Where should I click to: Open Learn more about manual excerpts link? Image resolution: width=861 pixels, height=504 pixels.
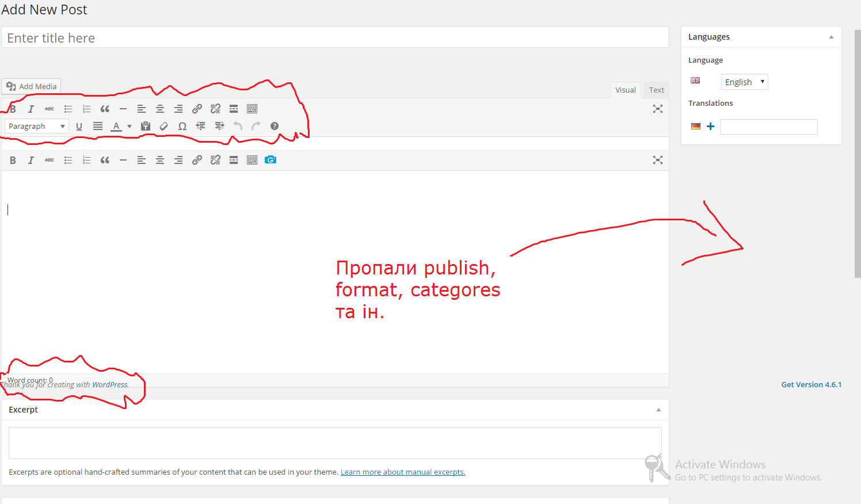tap(403, 472)
